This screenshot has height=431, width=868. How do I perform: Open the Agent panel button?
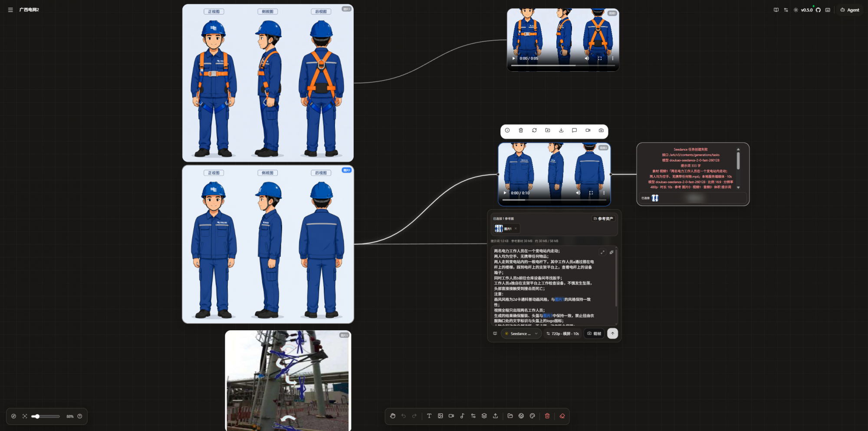pos(850,10)
